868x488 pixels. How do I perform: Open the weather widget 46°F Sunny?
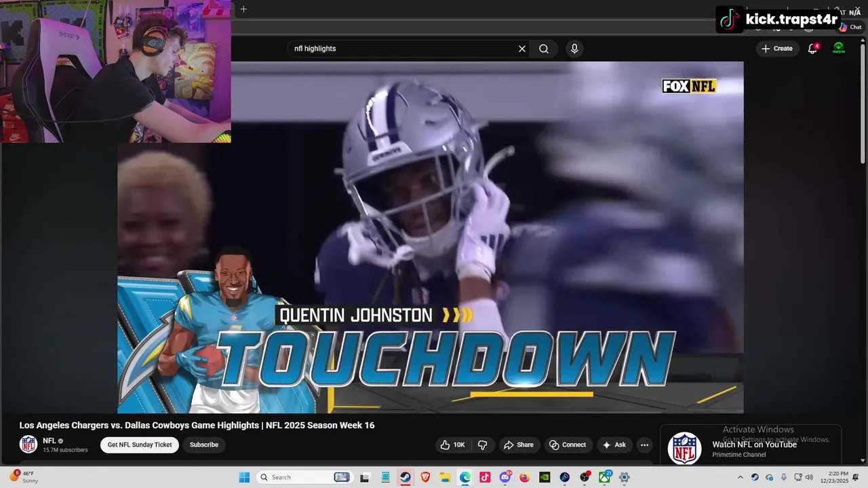coord(23,477)
